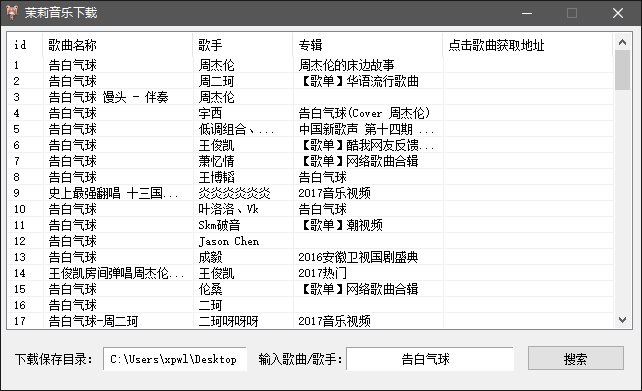642x391 pixels.
Task: Click album 周杰伦的床边故事
Action: [346, 65]
